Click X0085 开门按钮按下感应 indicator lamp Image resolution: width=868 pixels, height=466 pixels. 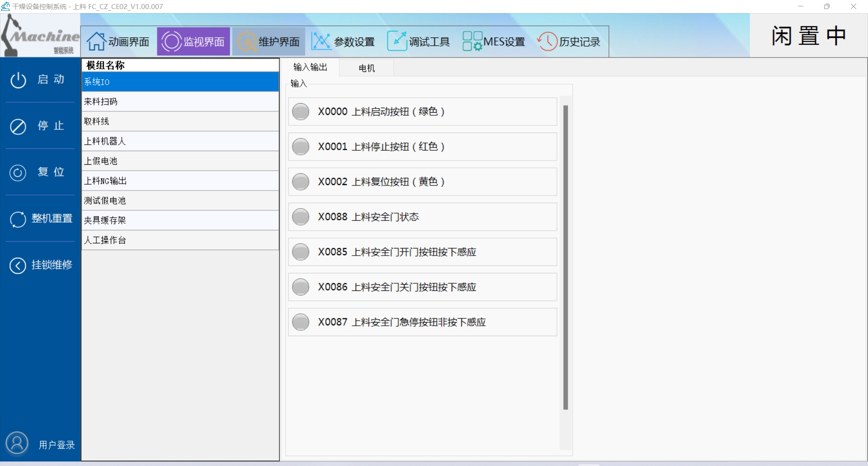(301, 252)
